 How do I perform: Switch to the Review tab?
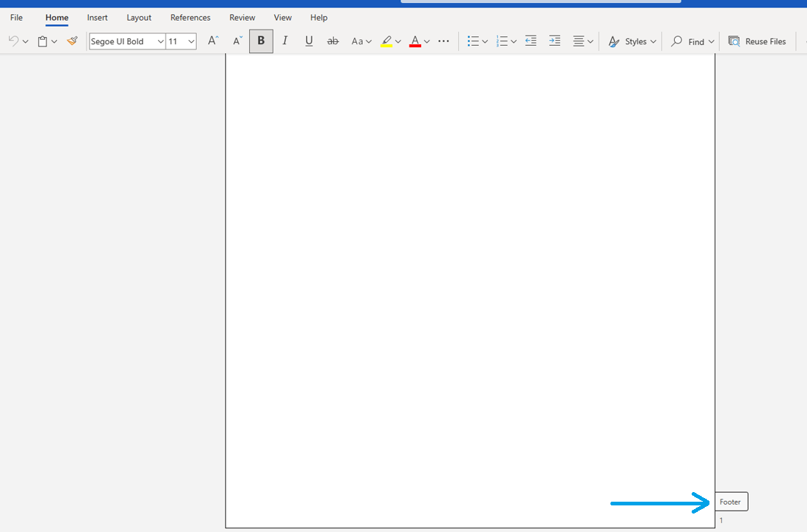(x=242, y=18)
